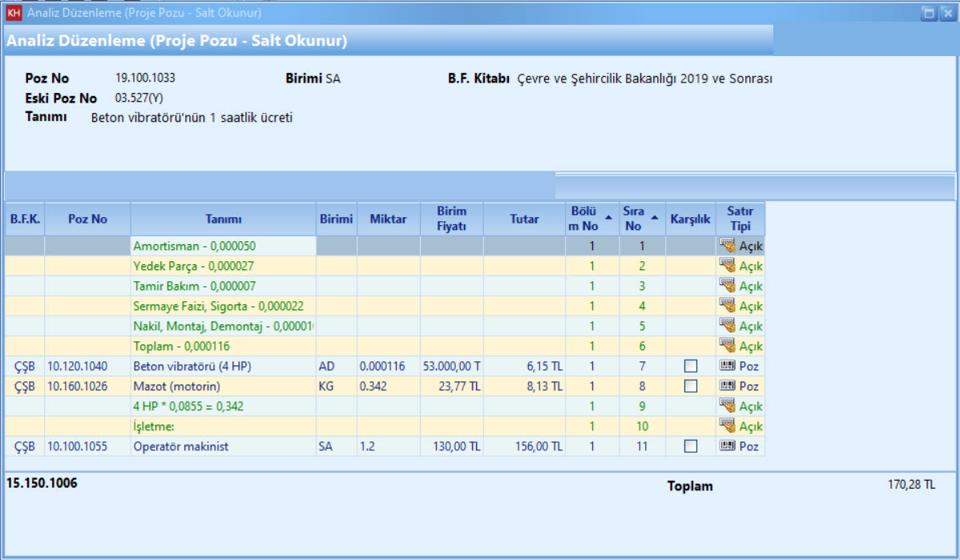
Task: Click the Poz type icon for Mazot row
Action: click(728, 386)
